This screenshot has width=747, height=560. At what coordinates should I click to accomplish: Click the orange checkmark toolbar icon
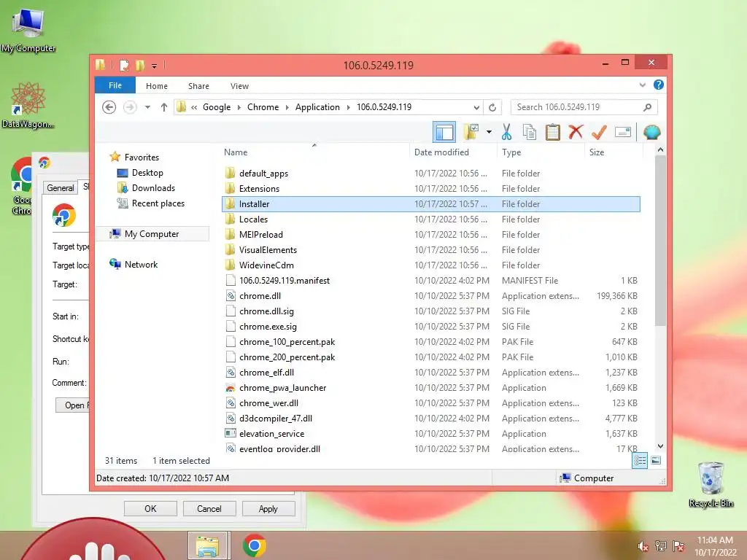coord(599,132)
